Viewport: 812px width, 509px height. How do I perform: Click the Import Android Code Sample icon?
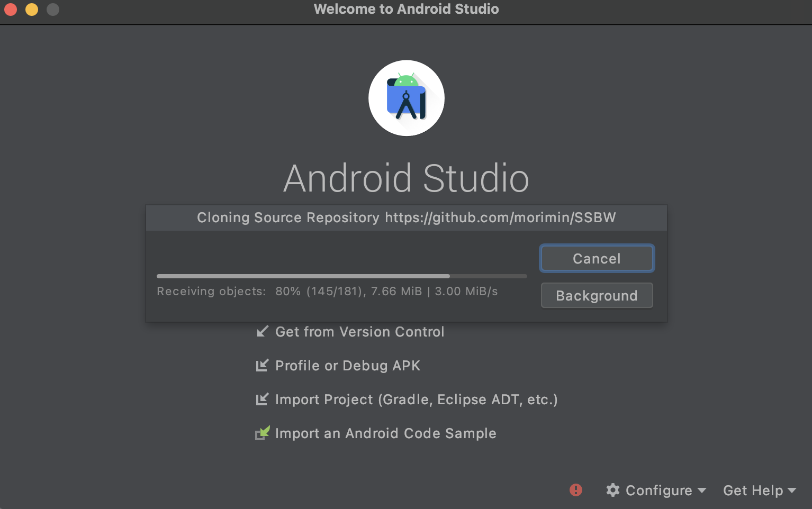tap(263, 433)
